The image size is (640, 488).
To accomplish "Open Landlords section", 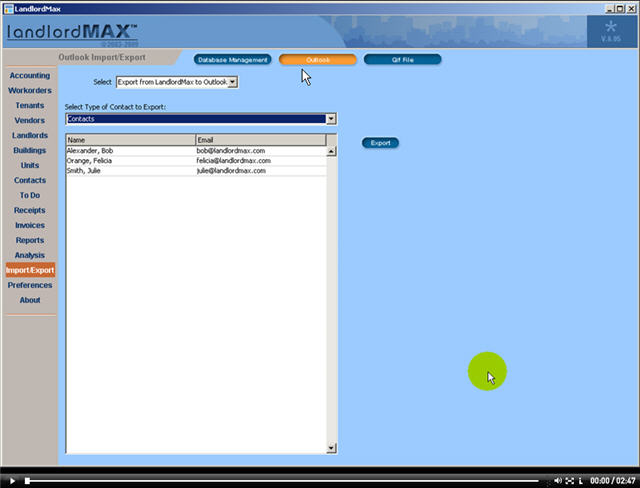I will [30, 135].
